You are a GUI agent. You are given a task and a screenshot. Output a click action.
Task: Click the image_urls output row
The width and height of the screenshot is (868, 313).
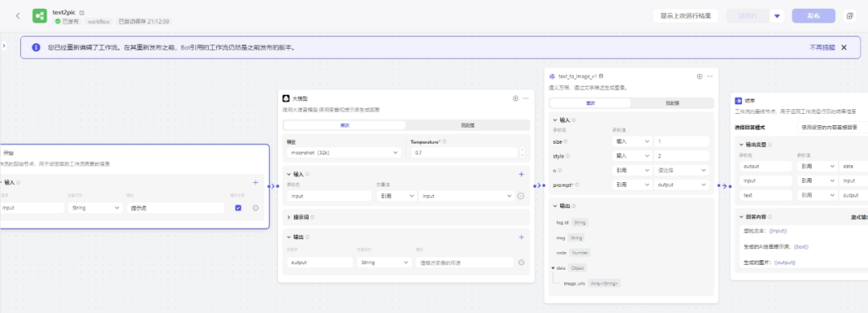pos(592,283)
